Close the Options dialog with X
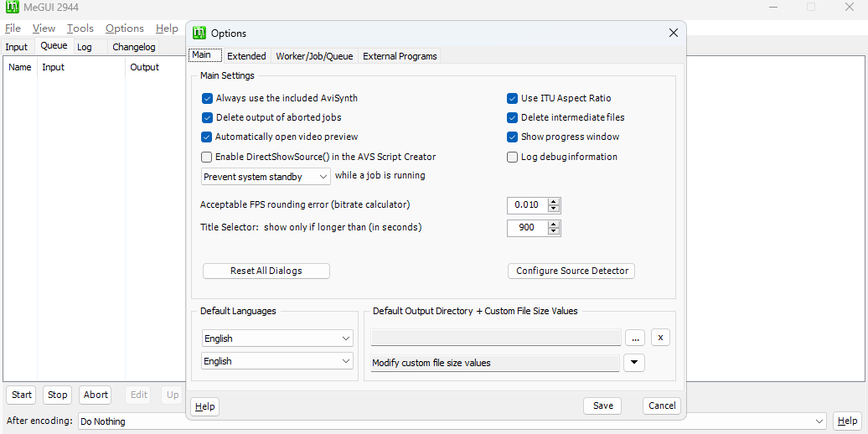Viewport: 868px width, 434px height. 673,33
